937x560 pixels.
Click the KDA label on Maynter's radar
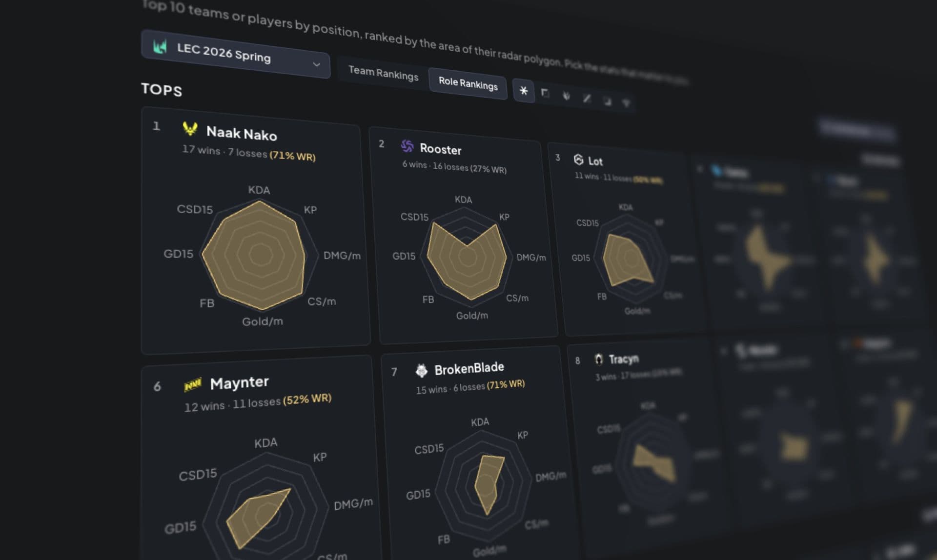pyautogui.click(x=265, y=443)
